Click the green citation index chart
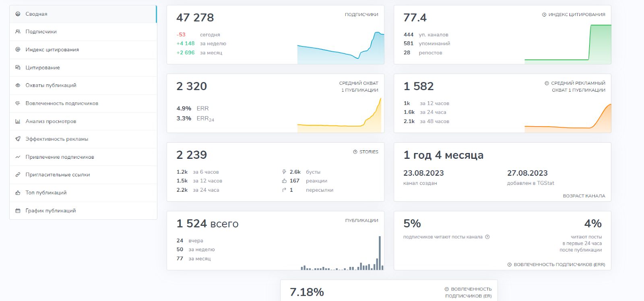Image resolution: width=644 pixels, height=301 pixels. 568,44
